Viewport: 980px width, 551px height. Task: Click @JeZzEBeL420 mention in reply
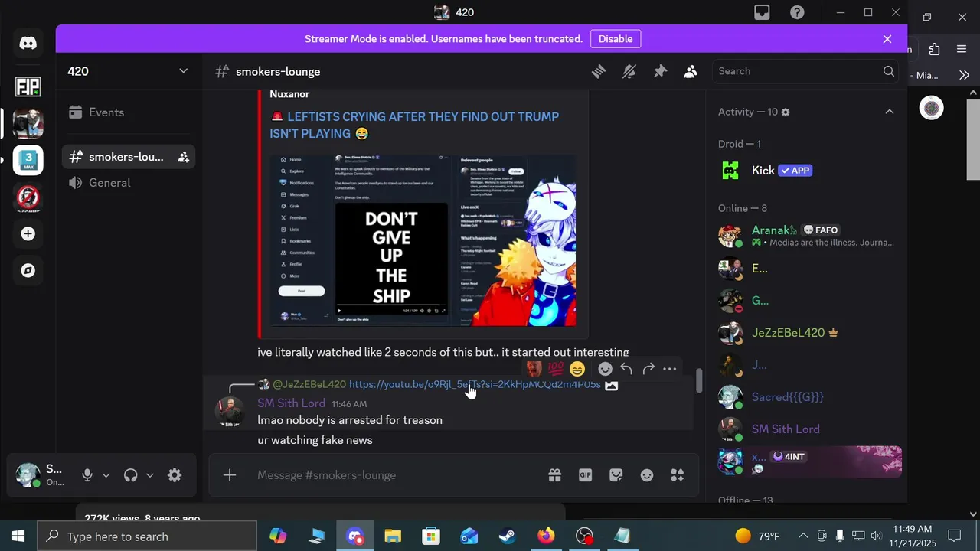(309, 384)
